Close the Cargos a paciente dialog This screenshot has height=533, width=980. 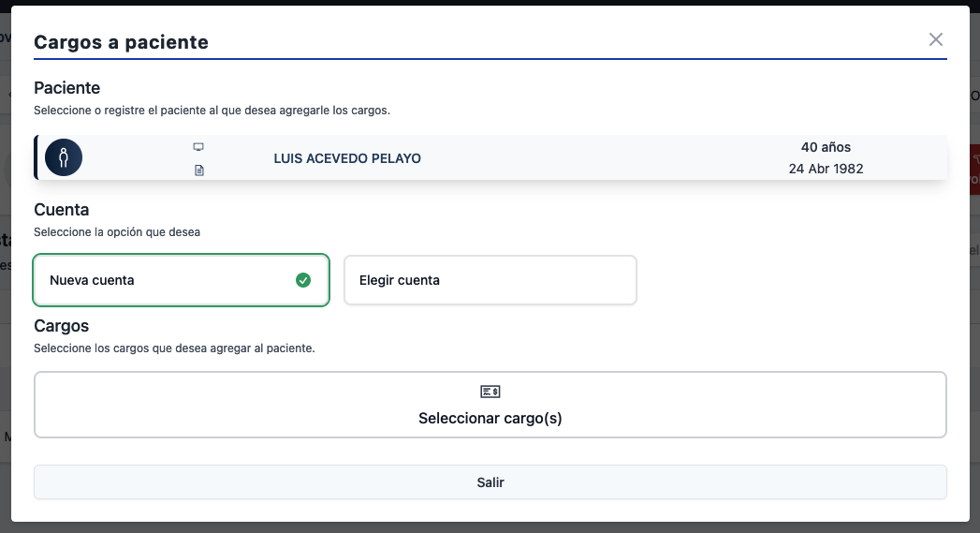coord(935,39)
